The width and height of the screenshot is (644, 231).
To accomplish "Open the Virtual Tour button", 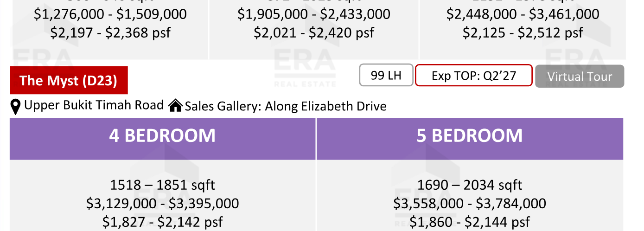I will pyautogui.click(x=580, y=77).
